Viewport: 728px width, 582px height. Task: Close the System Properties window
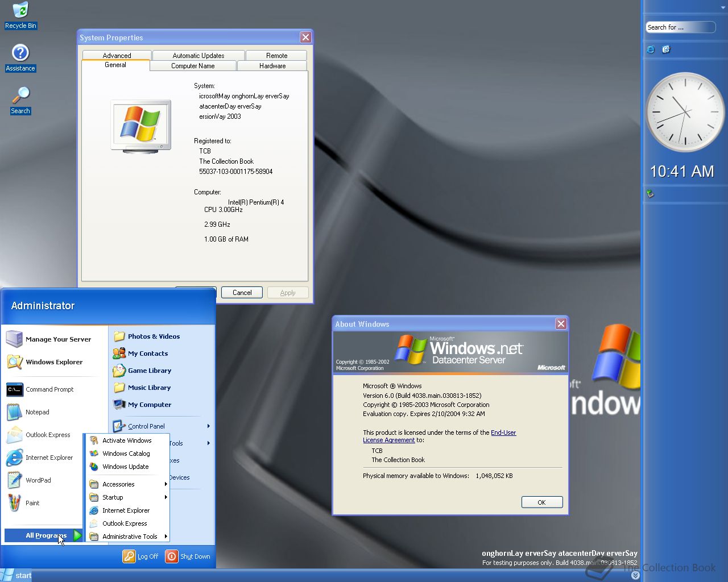(305, 38)
